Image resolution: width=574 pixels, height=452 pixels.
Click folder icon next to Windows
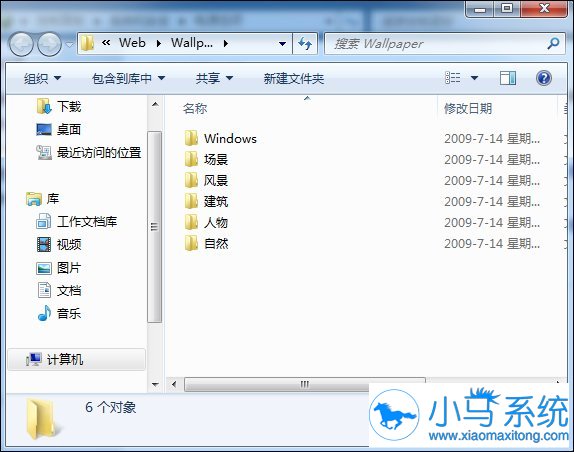tap(191, 138)
